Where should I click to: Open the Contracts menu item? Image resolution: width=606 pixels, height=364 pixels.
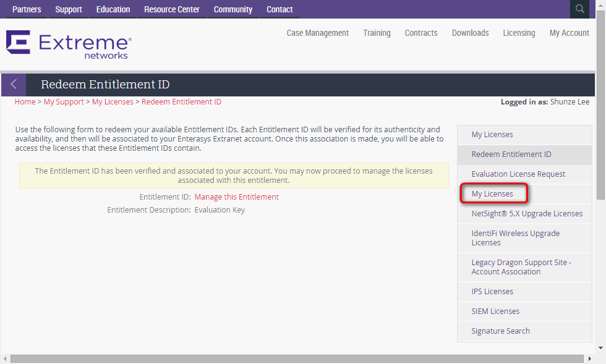click(421, 33)
